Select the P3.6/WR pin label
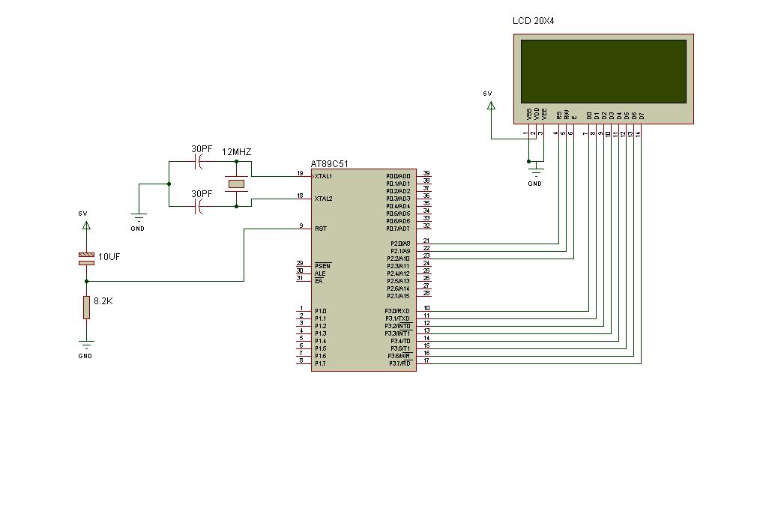Screen dimensions: 757x532 point(399,356)
